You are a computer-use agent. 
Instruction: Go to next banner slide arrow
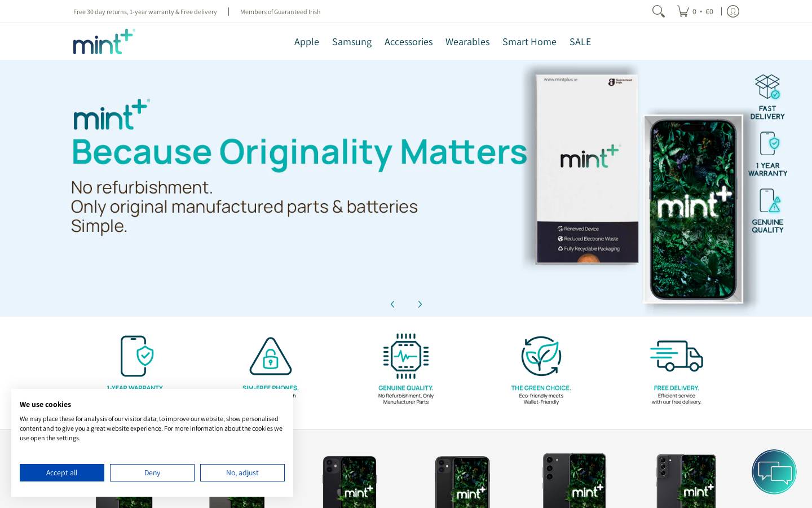tap(420, 304)
